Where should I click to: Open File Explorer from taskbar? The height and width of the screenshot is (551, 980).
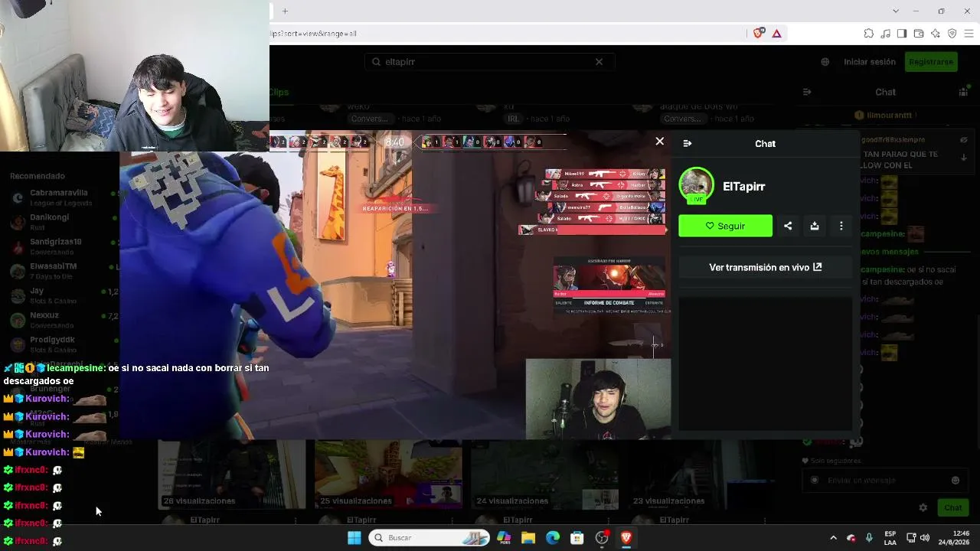(x=528, y=538)
